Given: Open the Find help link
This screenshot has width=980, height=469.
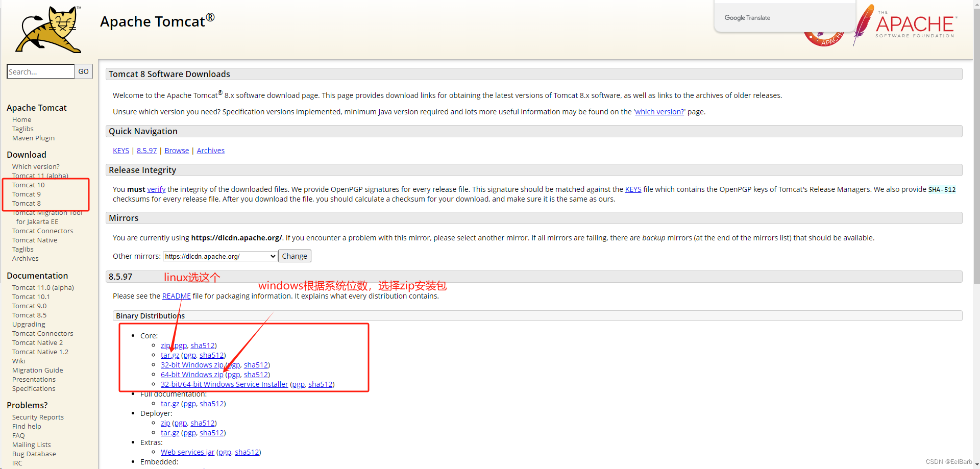Looking at the screenshot, I should 27,426.
